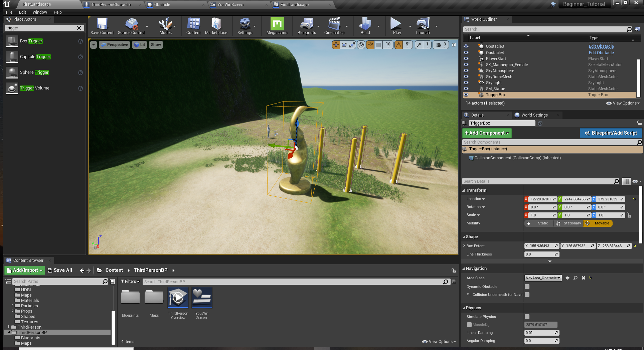The width and height of the screenshot is (644, 350).
Task: Open the Perspective view dropdown
Action: click(x=114, y=45)
